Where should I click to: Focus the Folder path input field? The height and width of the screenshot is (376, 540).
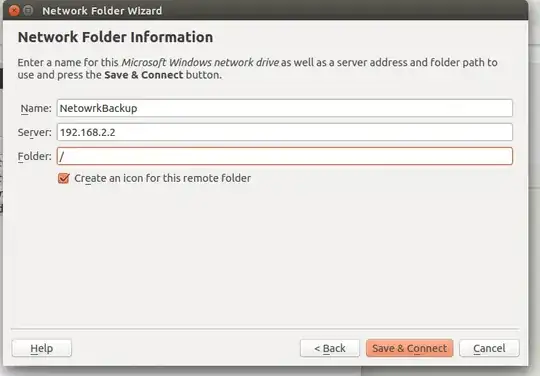pyautogui.click(x=285, y=156)
